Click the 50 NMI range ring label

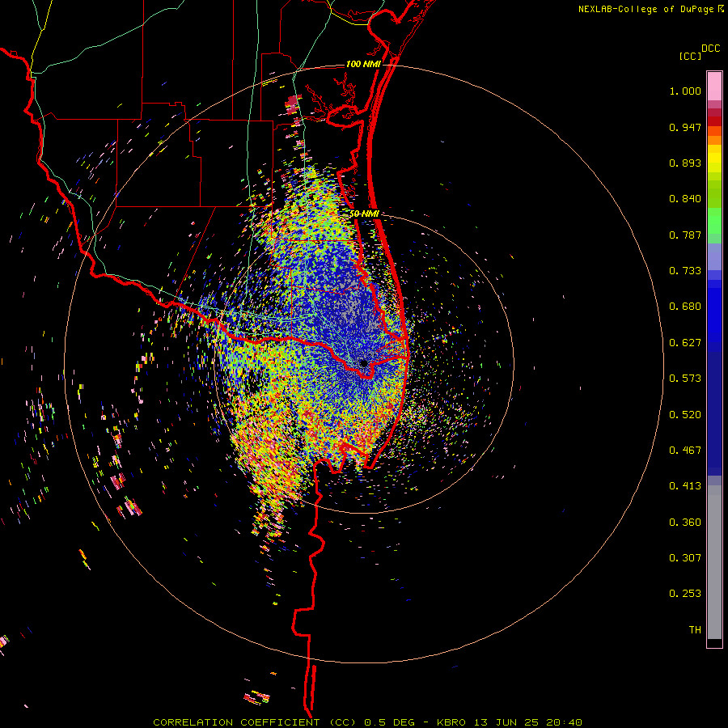pos(365,214)
